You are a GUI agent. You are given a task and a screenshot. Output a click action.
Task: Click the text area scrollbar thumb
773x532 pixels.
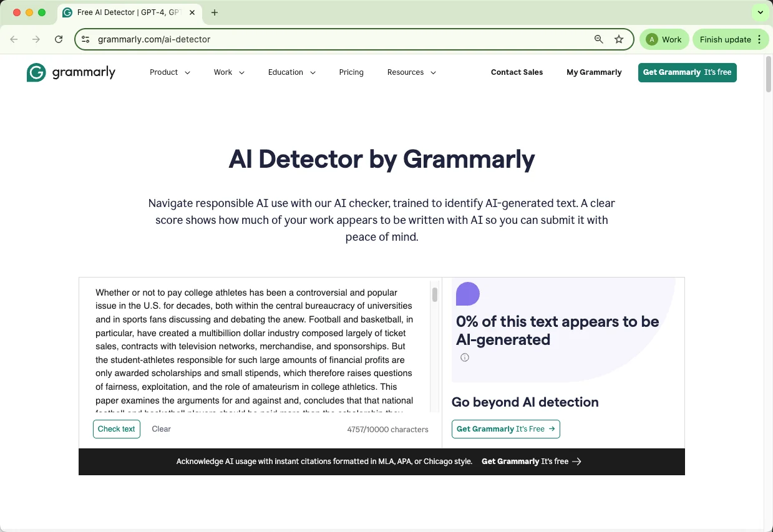[x=435, y=294]
